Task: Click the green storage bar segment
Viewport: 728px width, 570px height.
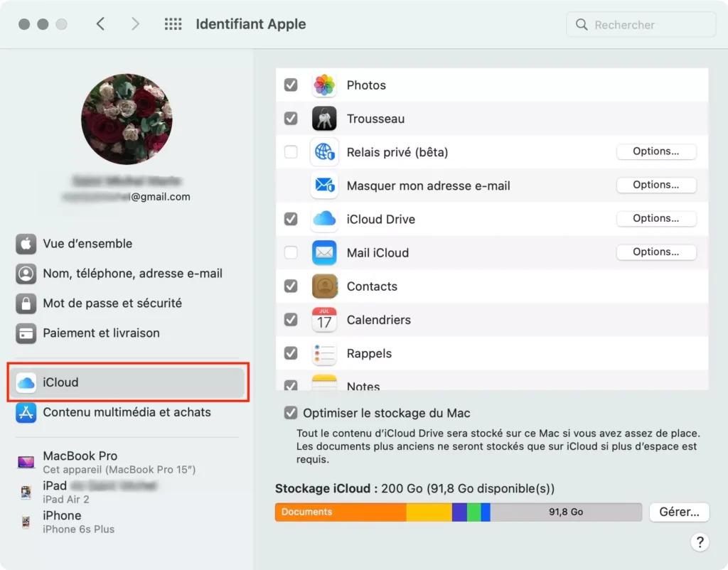Action: (473, 512)
